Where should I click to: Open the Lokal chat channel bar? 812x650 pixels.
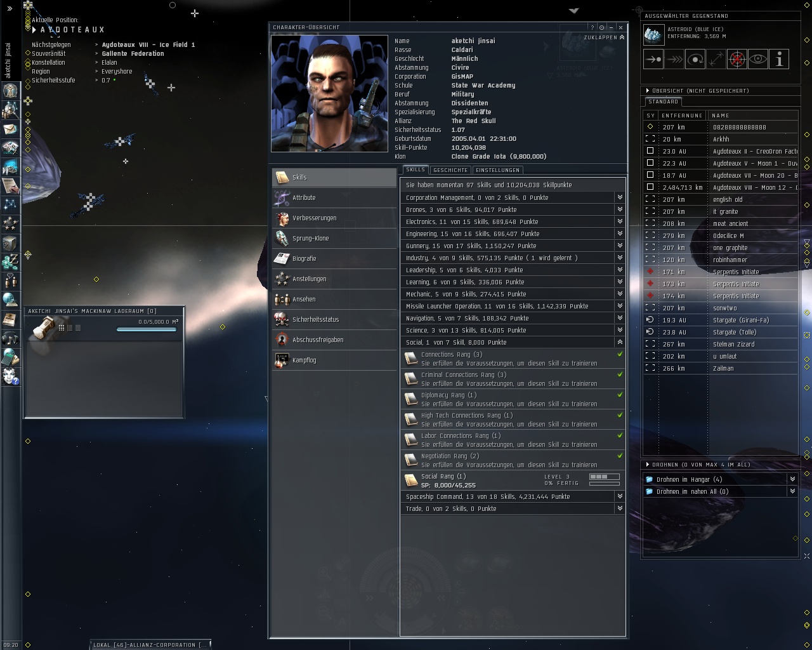click(150, 645)
